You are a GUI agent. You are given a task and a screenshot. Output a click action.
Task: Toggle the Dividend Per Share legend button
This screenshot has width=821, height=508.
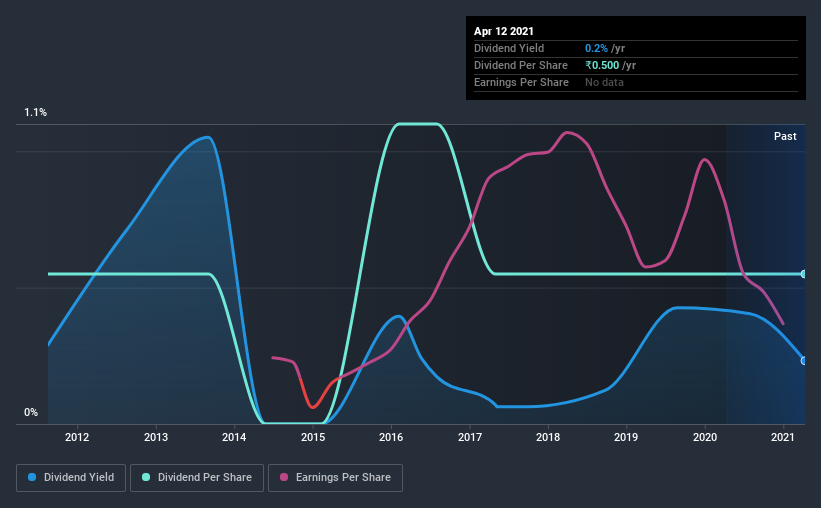[197, 478]
